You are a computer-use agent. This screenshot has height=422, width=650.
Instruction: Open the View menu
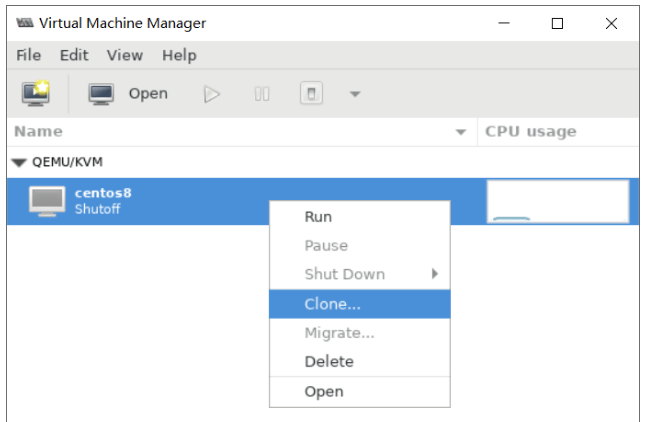coord(125,55)
